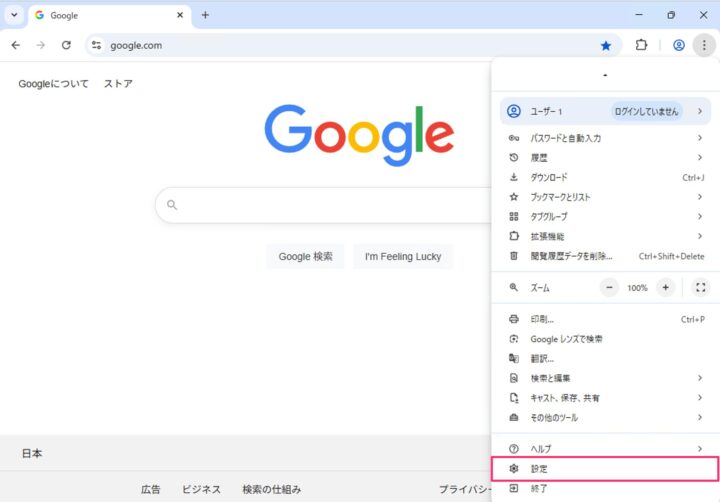Go back using the back arrow

tap(16, 45)
